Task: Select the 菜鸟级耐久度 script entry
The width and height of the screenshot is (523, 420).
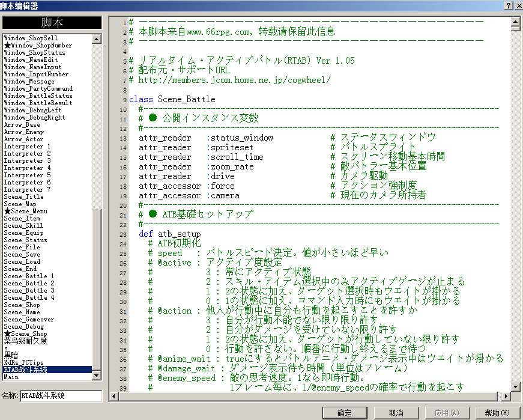Action: [x=47, y=341]
